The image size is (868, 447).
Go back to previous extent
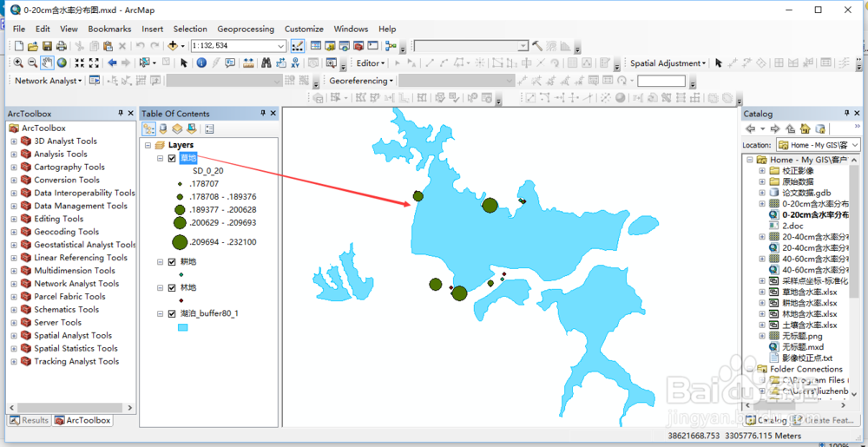point(112,63)
